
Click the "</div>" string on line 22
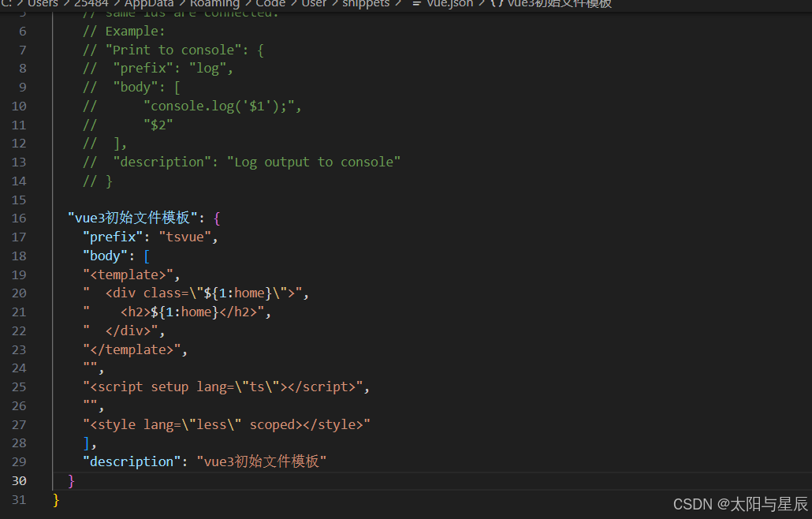coord(120,330)
